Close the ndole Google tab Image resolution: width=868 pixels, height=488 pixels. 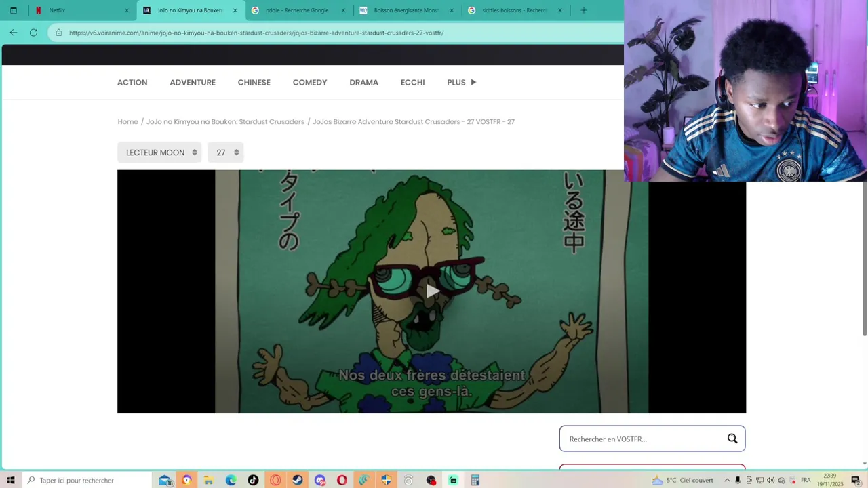[343, 10]
